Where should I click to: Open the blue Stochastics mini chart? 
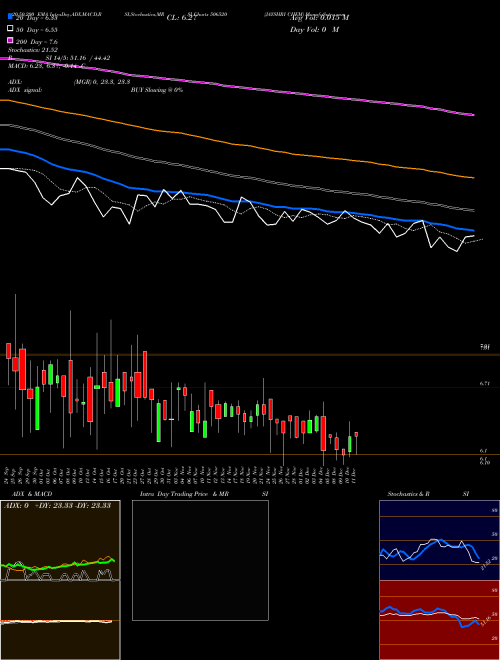pos(439,540)
